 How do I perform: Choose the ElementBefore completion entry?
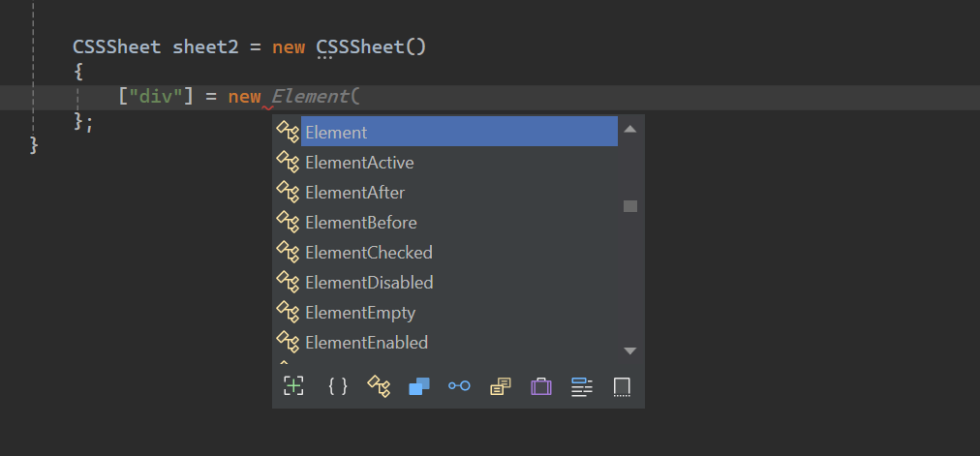[360, 223]
